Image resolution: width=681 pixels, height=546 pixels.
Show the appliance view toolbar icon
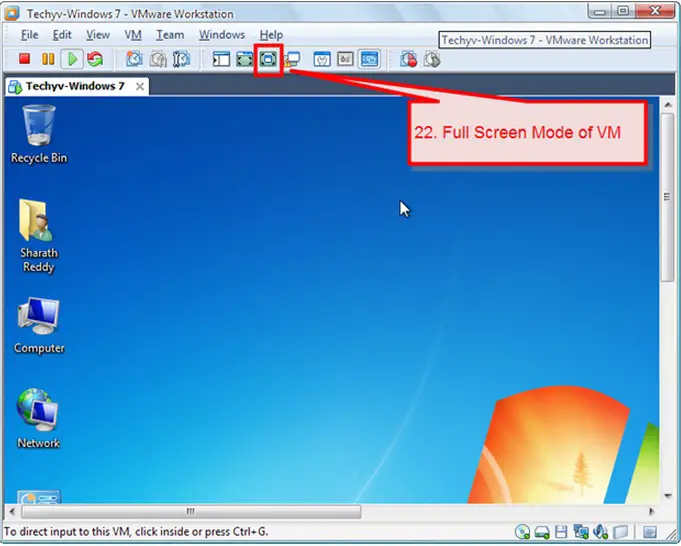click(345, 59)
